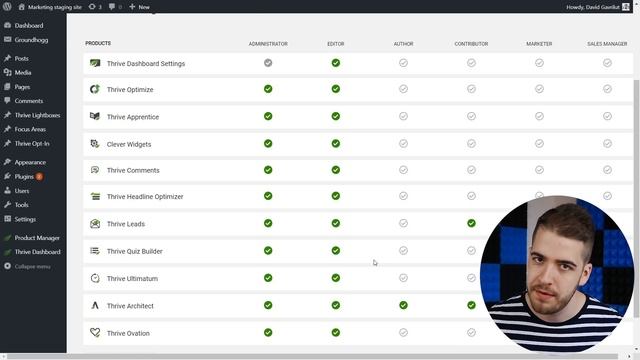Click the WordPress logo in admin bar
The image size is (640, 360).
point(7,7)
